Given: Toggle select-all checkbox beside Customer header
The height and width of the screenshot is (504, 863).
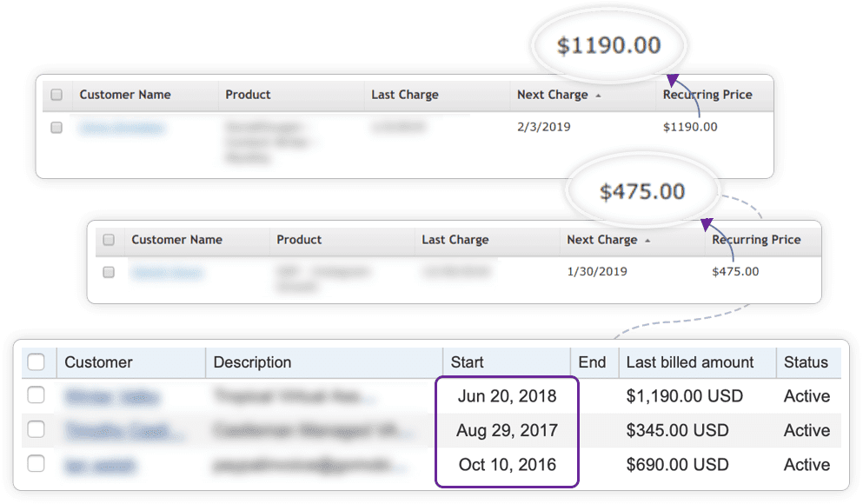Looking at the screenshot, I should click(x=37, y=362).
